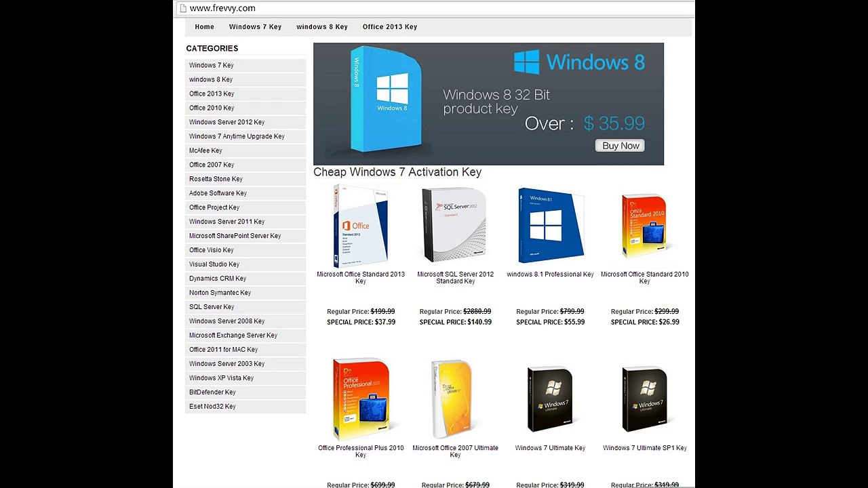Open the Windows Server 2003 Key category
The width and height of the screenshot is (868, 488).
coord(245,364)
